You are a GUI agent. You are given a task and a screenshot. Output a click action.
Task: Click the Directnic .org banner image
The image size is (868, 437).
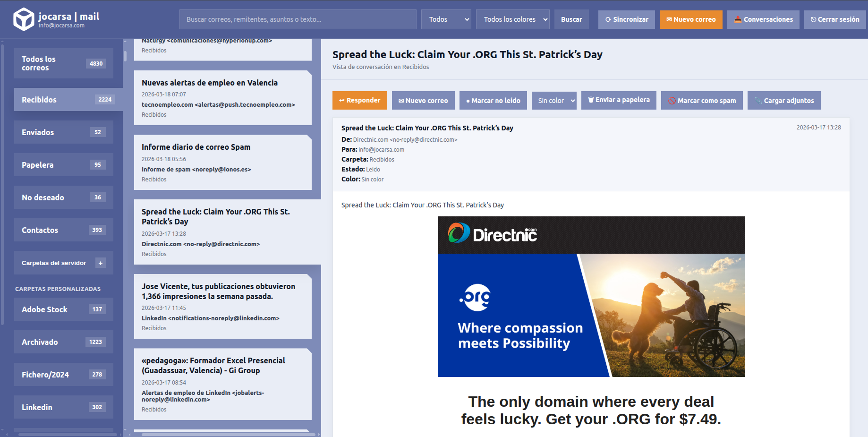[x=591, y=315]
